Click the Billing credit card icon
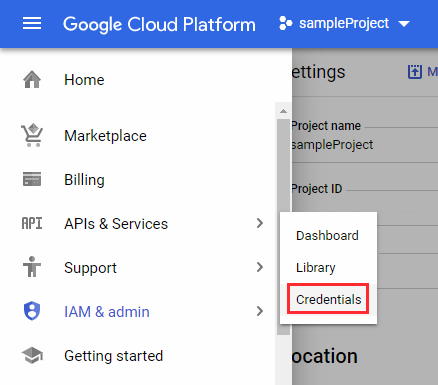 32,179
